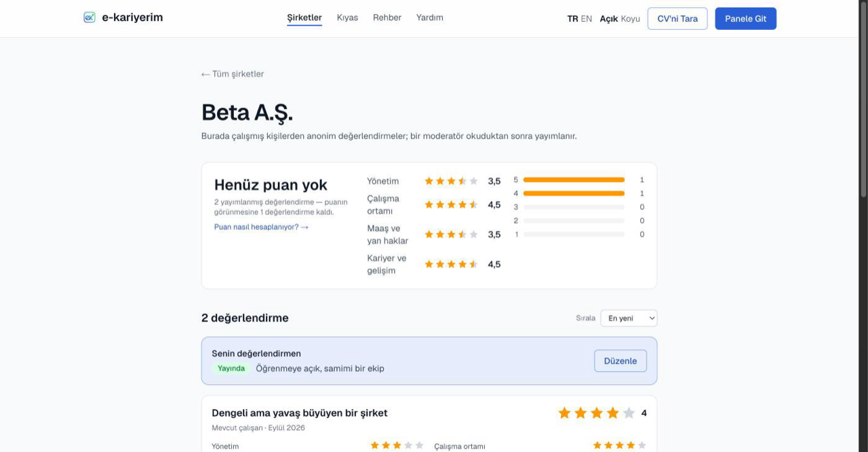Viewport: 868px width, 452px height.
Task: Click the Kariyer ve gelişim stars
Action: pyautogui.click(x=451, y=264)
